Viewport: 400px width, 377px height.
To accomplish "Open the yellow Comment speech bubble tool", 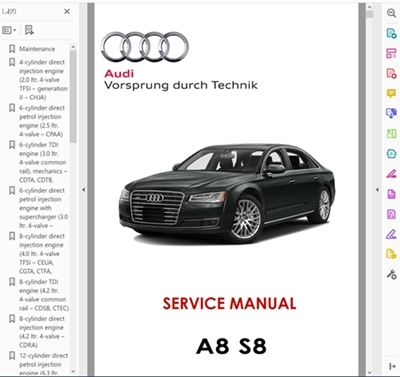I will pos(391,93).
